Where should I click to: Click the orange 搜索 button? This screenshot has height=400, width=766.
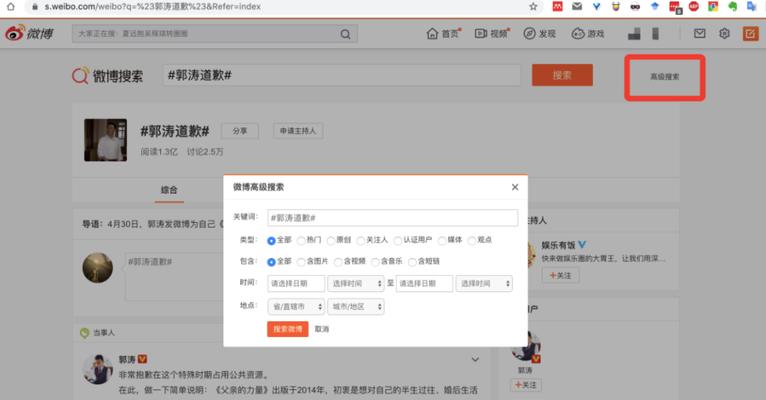point(562,75)
